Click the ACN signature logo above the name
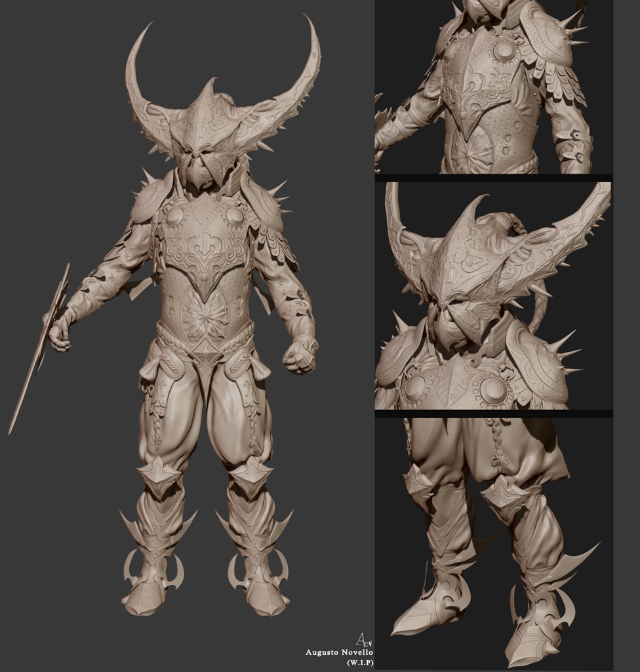 (x=364, y=640)
